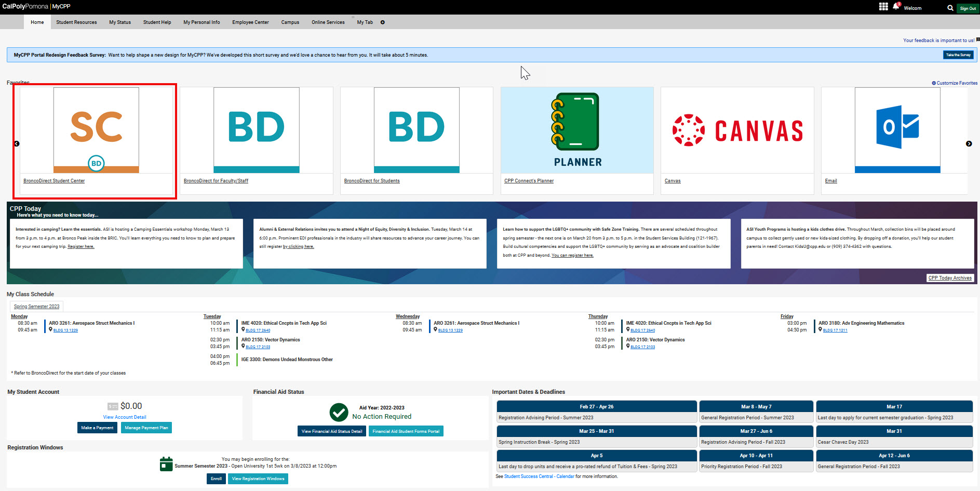Open the BroncoDirect for Students tile icon
The height and width of the screenshot is (491, 980).
[417, 130]
